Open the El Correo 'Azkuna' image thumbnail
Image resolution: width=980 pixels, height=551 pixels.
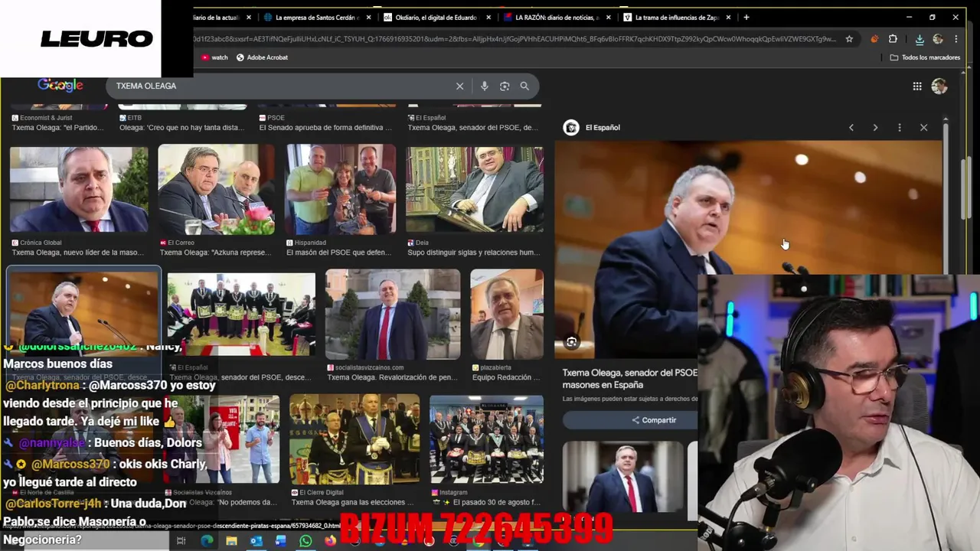click(x=216, y=190)
